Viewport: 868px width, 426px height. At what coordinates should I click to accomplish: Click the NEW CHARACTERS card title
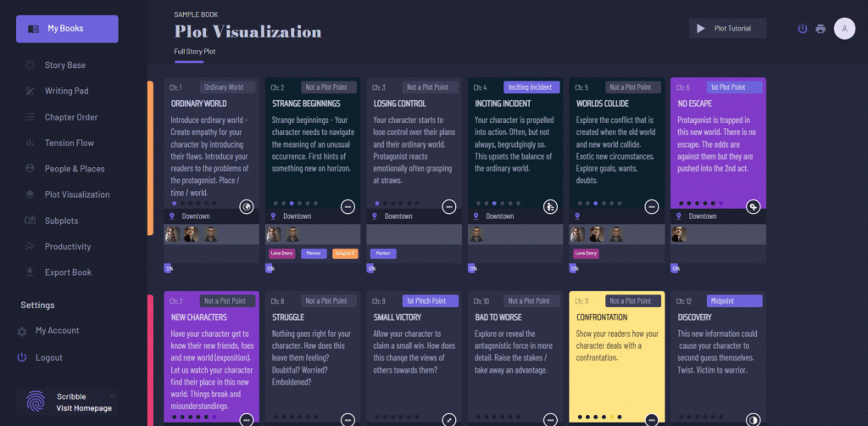pyautogui.click(x=198, y=317)
